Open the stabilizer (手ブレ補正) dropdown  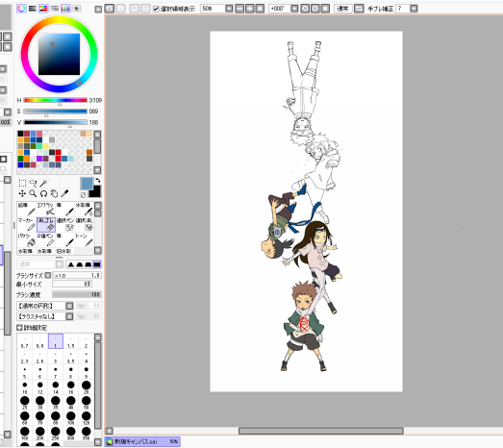coord(414,9)
